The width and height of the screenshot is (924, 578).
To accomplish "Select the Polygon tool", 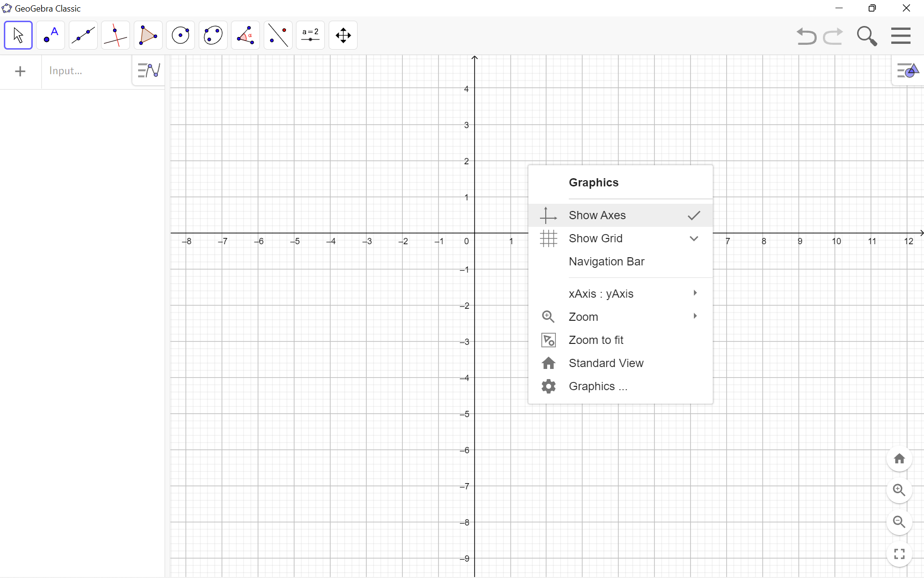I will tap(147, 35).
